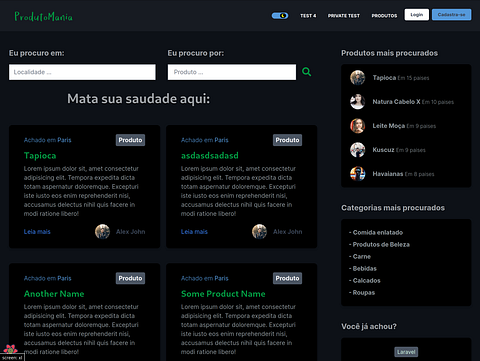Click the Login button

417,15
